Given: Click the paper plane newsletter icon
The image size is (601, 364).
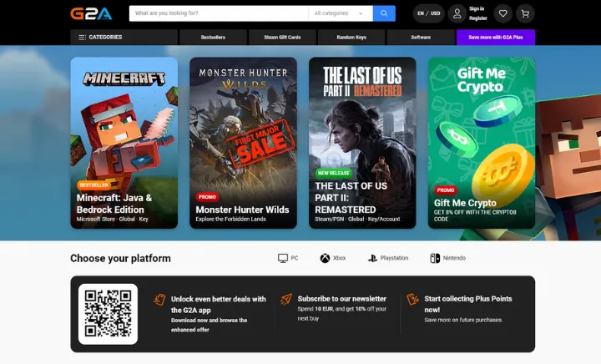Looking at the screenshot, I should coord(286,299).
